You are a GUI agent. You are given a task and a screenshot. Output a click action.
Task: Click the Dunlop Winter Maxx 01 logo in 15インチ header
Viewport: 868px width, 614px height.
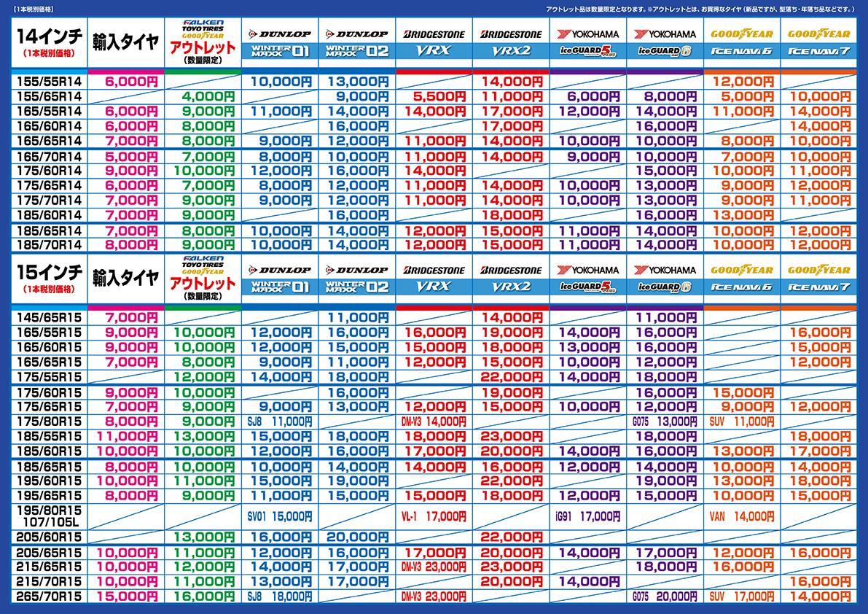point(280,279)
